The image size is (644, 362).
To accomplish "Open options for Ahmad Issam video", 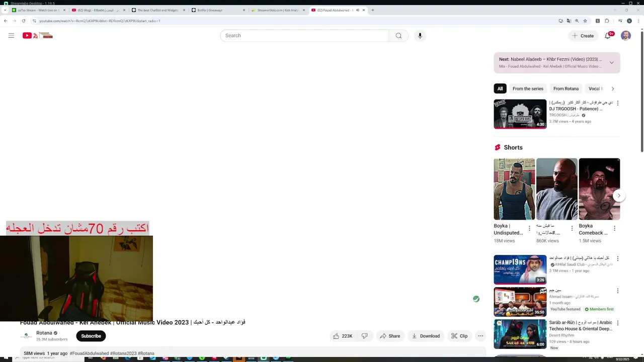I will [618, 291].
